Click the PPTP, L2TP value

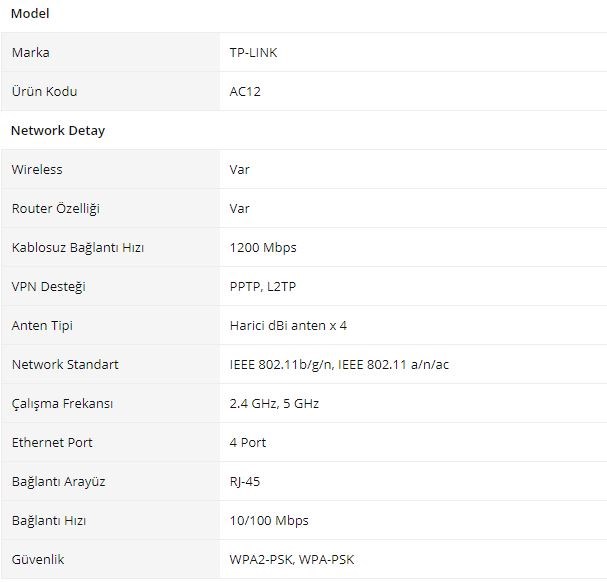tap(263, 287)
